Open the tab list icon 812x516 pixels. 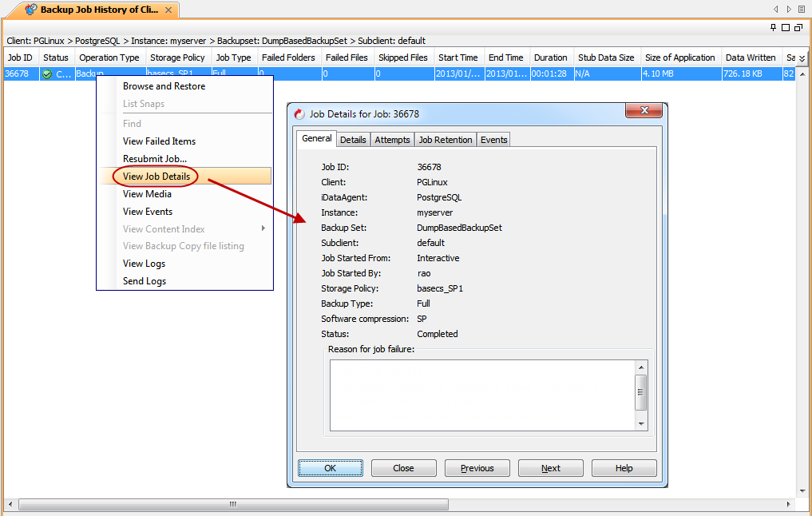801,10
